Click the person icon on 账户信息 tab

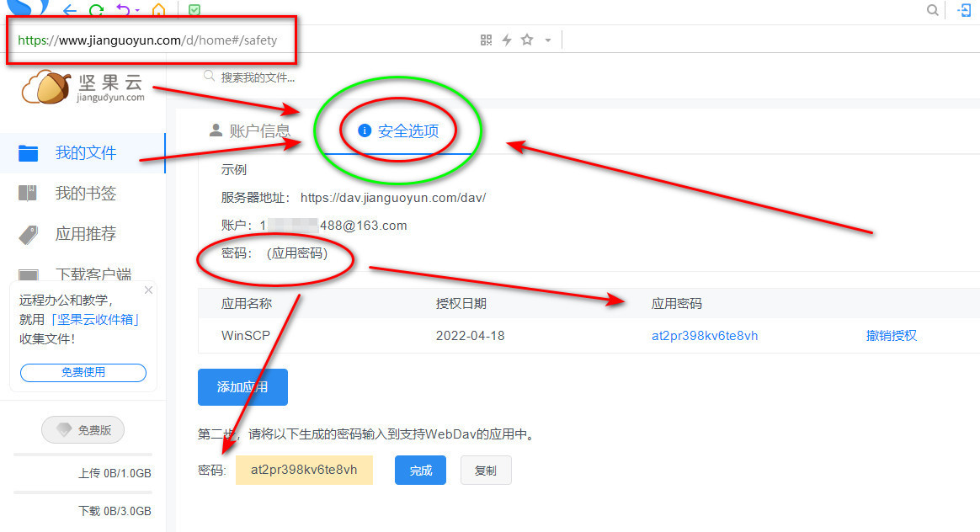[216, 130]
